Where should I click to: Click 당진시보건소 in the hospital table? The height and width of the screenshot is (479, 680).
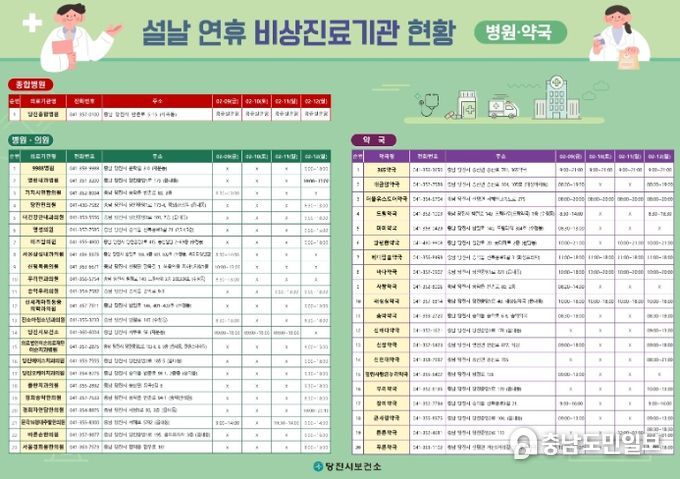(43, 332)
